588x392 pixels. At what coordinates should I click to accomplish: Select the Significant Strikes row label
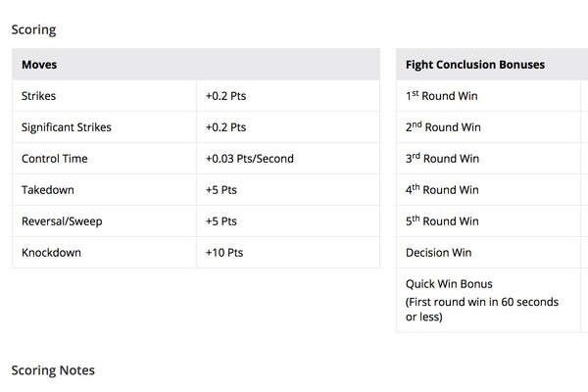click(x=67, y=127)
